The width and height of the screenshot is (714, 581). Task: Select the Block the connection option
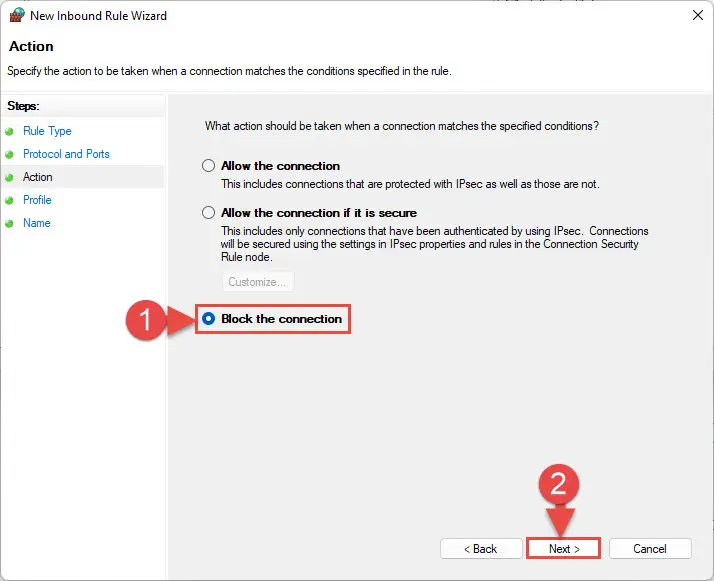[x=208, y=319]
